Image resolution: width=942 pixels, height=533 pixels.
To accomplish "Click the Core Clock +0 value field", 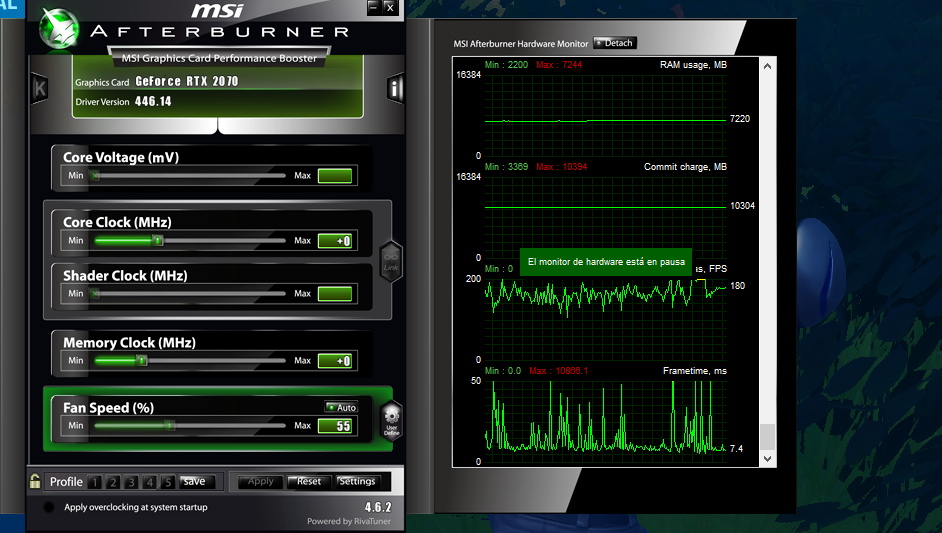I will (335, 240).
